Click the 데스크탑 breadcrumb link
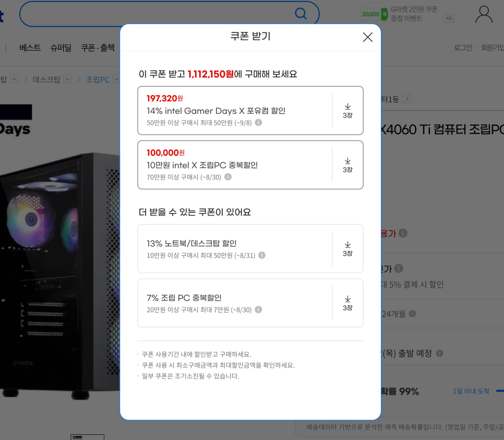The width and height of the screenshot is (504, 440). [46, 79]
